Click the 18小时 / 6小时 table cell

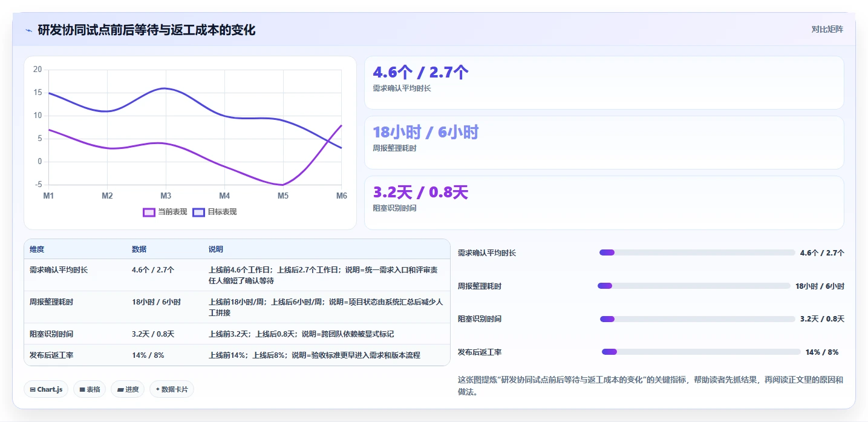[156, 302]
